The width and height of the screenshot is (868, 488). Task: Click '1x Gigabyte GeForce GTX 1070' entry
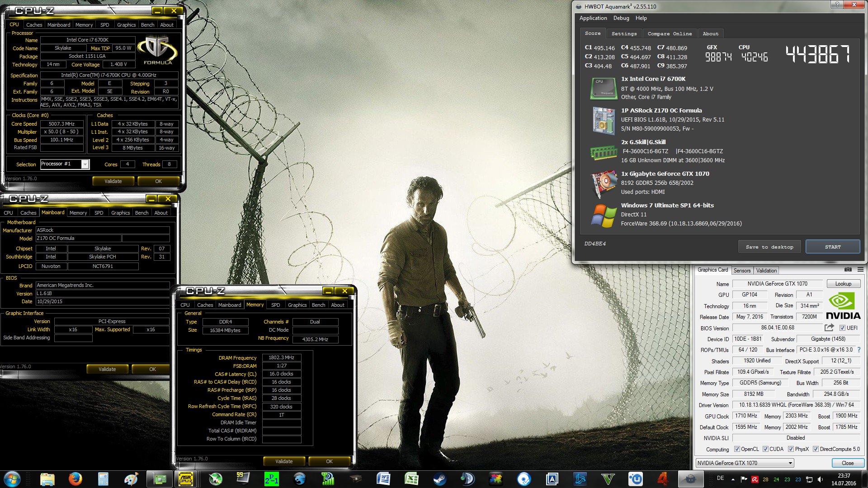coord(665,174)
